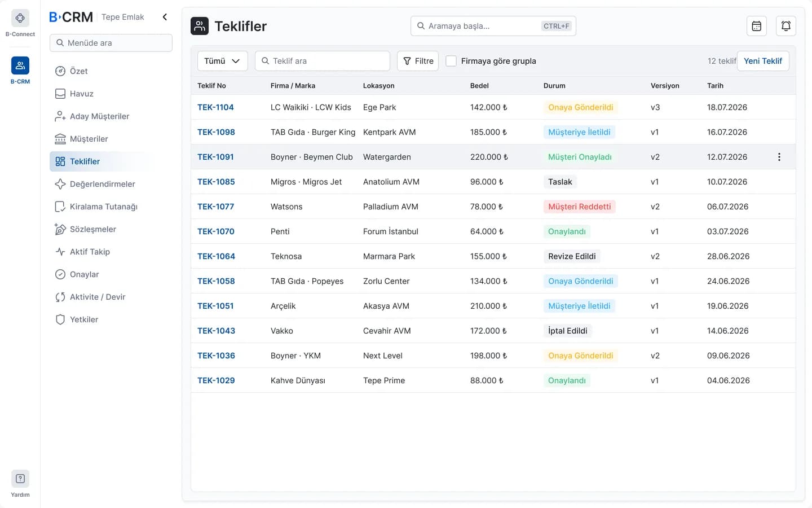Click the Kiralama Tutanağı document icon

pos(60,207)
